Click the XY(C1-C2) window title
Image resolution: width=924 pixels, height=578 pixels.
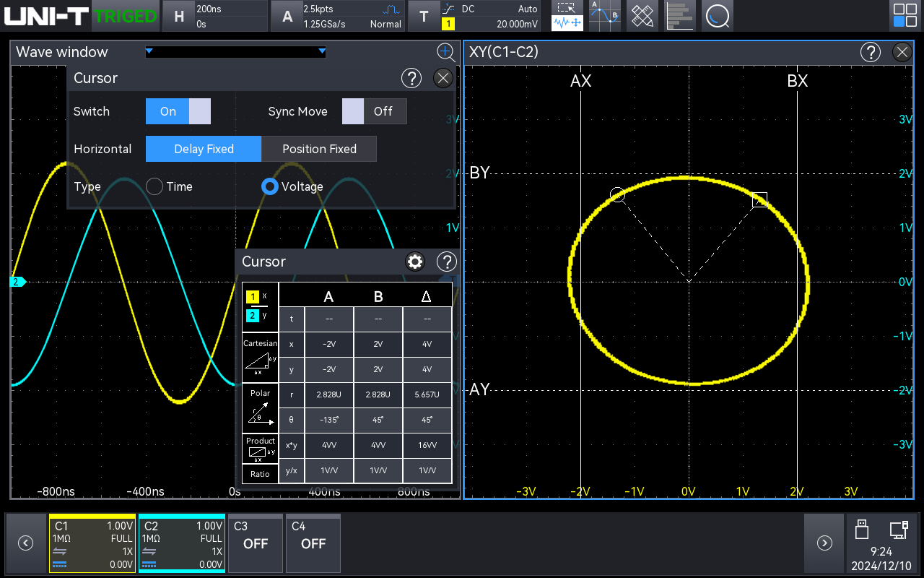[503, 52]
